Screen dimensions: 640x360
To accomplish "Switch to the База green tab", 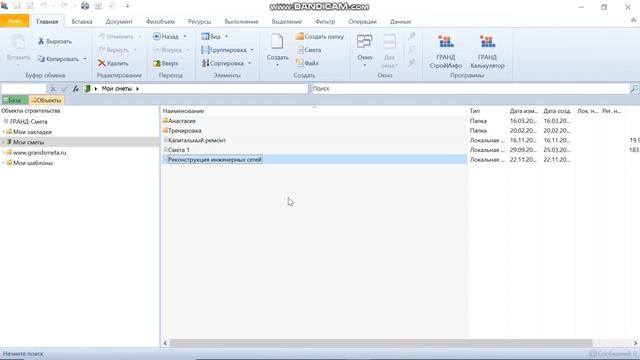I will [x=14, y=100].
